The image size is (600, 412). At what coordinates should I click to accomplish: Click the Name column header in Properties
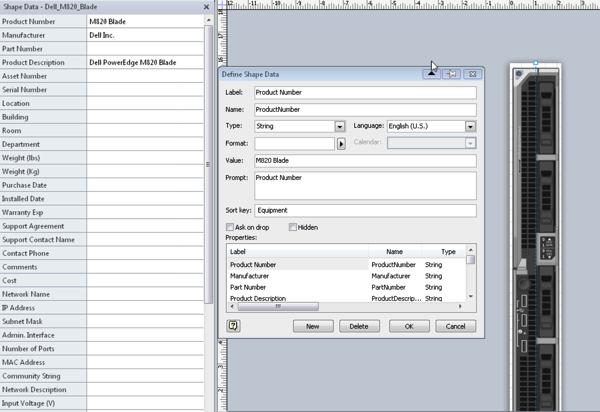tap(395, 252)
